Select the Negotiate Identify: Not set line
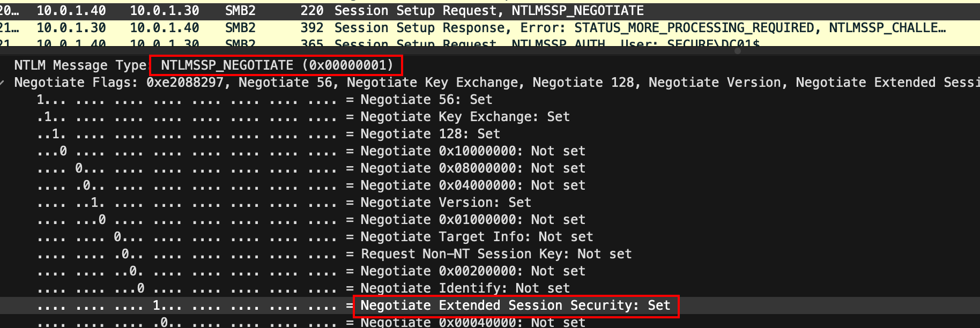The height and width of the screenshot is (328, 980). [x=464, y=288]
